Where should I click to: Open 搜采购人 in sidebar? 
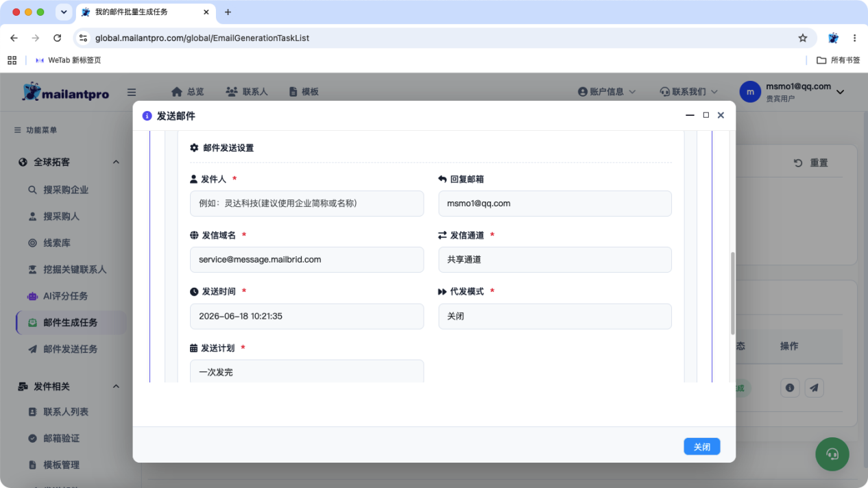coord(61,217)
